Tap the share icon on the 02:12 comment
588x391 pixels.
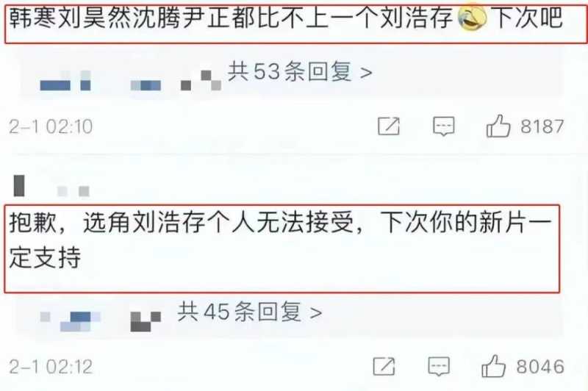(384, 366)
